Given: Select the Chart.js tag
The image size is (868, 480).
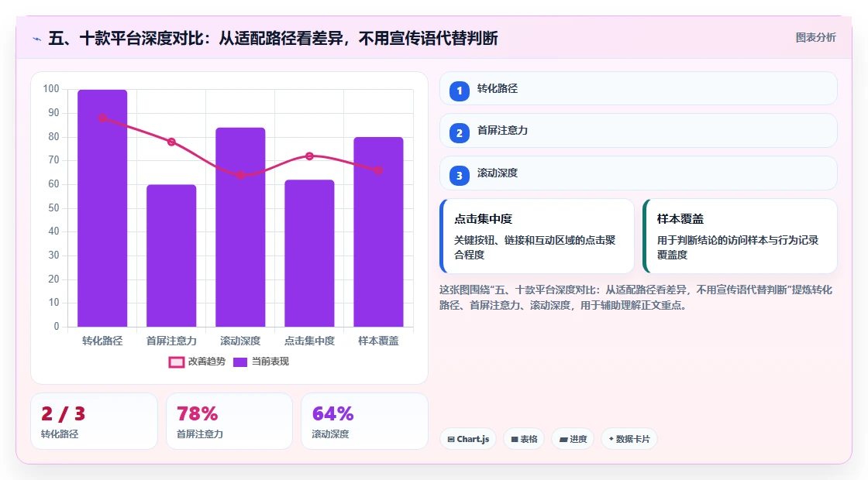Looking at the screenshot, I should [468, 439].
